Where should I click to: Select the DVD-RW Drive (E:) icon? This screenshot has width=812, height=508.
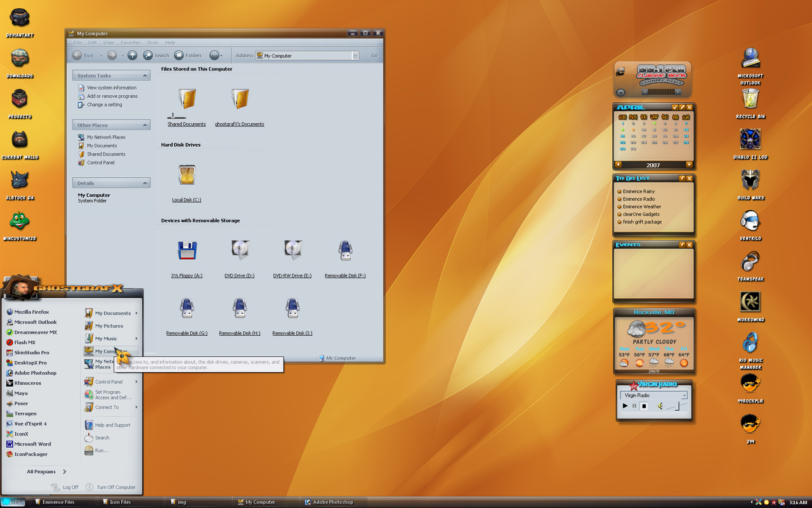point(292,251)
